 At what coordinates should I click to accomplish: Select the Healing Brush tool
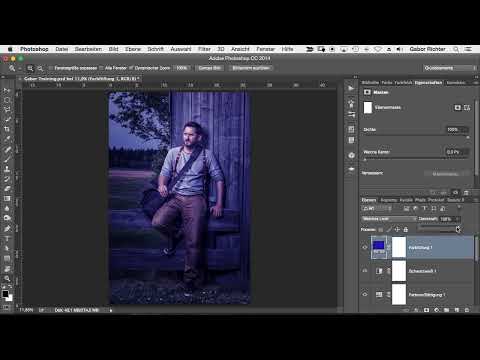tap(7, 149)
